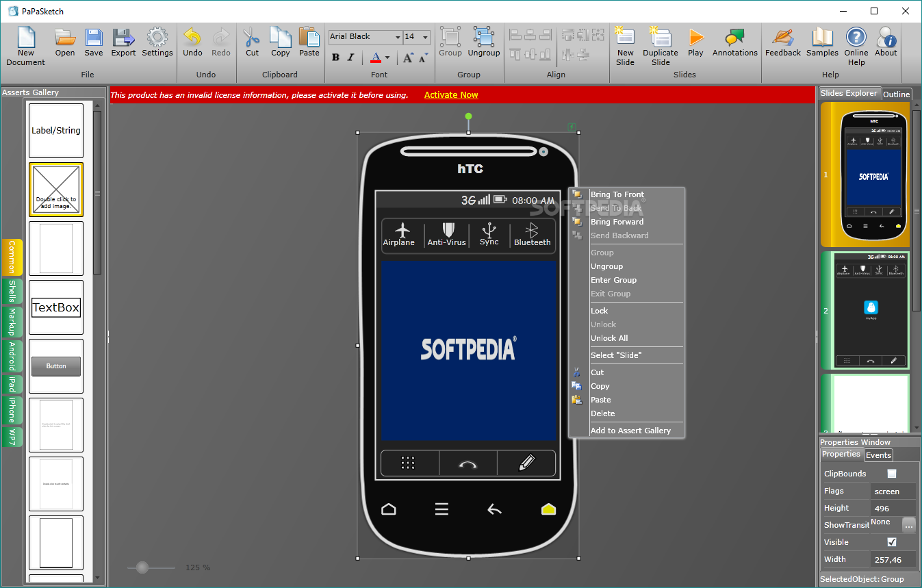Screen dimensions: 922x588
Task: Play the slides with the Play icon
Action: click(695, 37)
